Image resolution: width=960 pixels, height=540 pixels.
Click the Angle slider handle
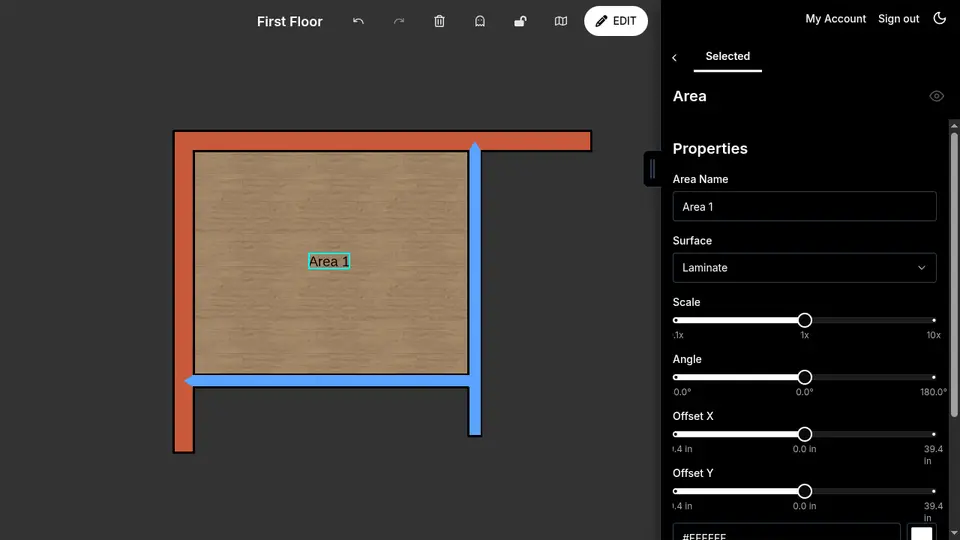click(804, 377)
